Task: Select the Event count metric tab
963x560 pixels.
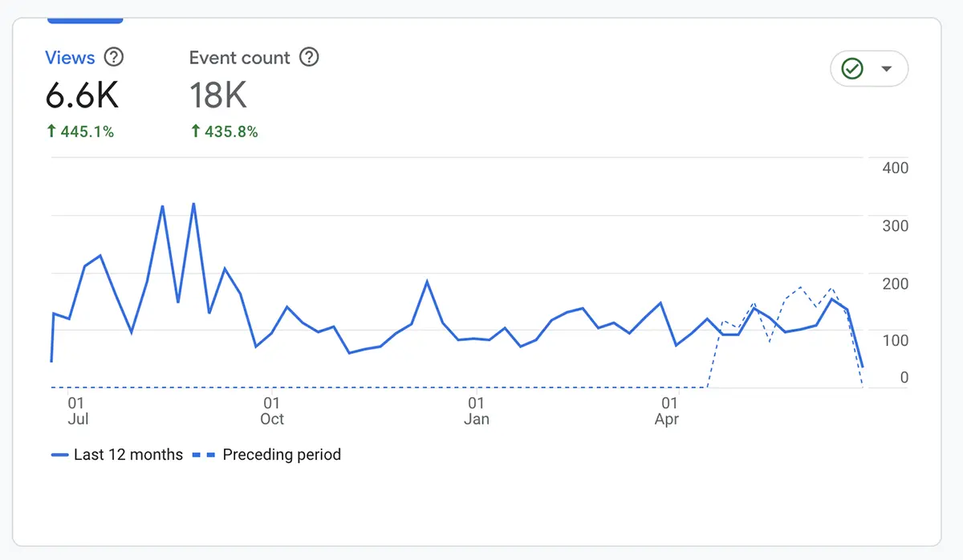Action: point(239,57)
